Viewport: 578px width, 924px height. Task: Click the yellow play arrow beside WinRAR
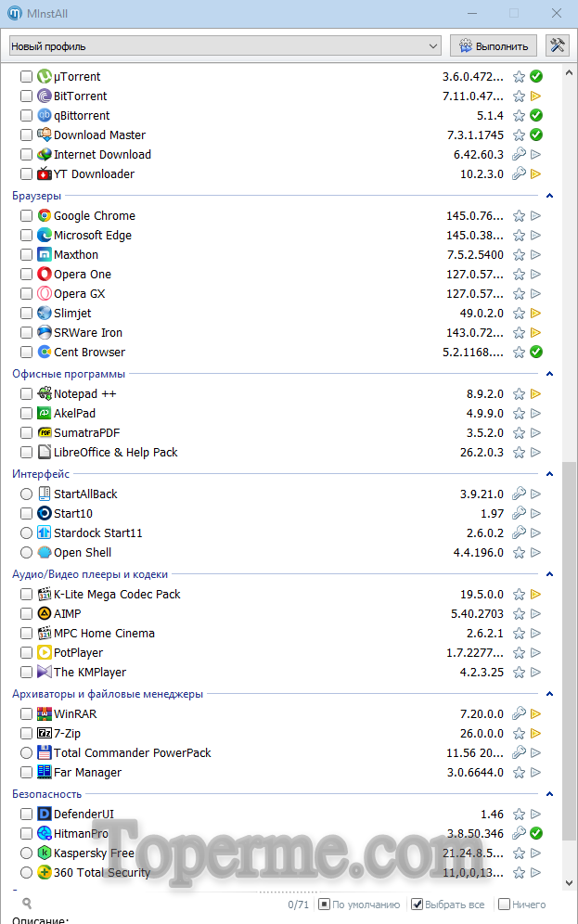click(x=536, y=714)
